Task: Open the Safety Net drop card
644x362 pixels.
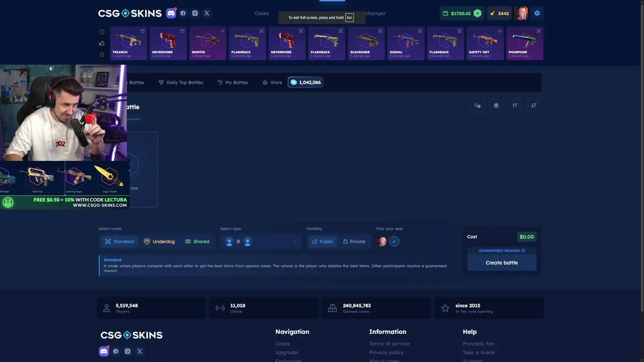Action: pos(485,43)
